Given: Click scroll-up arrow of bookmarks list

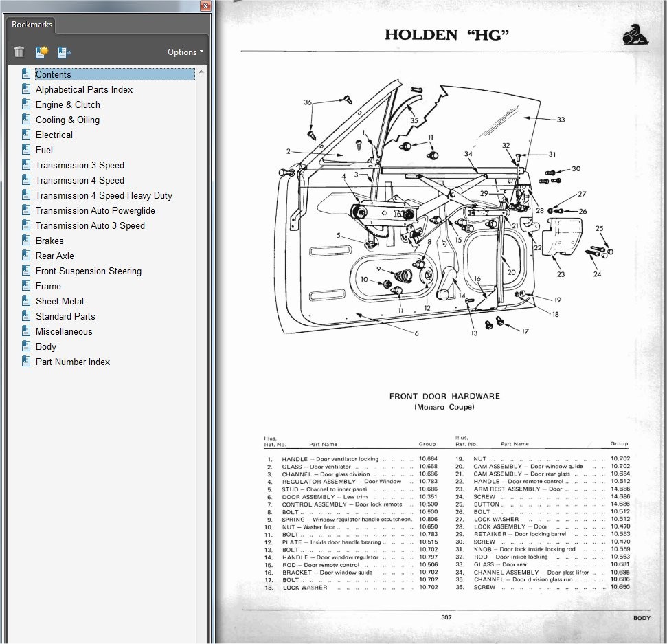Looking at the screenshot, I should coord(202,71).
